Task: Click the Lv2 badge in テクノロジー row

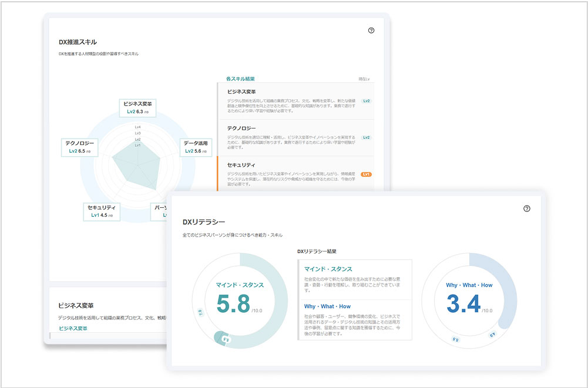Action: pos(367,137)
